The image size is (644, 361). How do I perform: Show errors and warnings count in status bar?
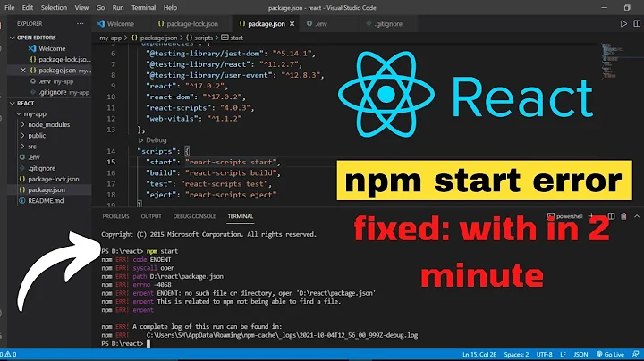[x=8, y=354]
